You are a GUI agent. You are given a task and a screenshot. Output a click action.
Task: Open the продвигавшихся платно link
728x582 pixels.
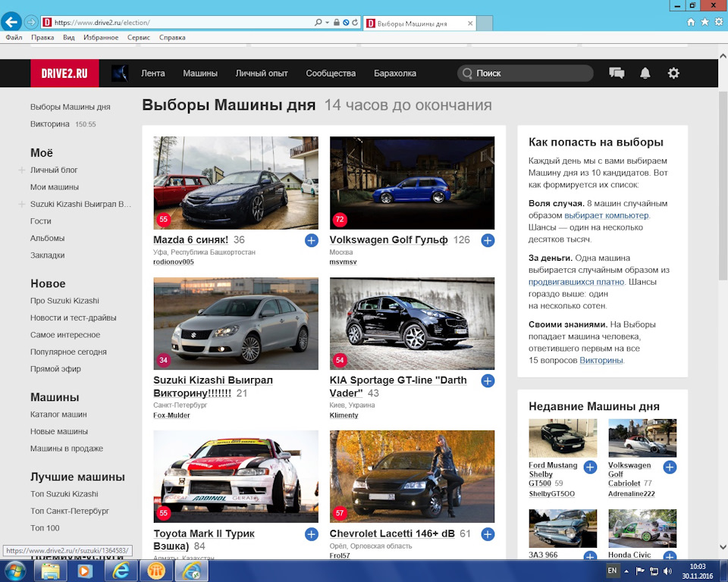576,282
